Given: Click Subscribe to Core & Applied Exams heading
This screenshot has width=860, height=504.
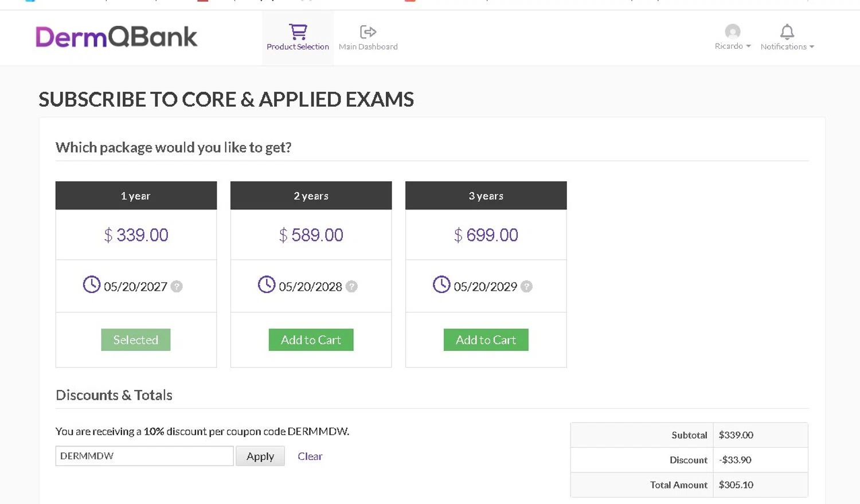Looking at the screenshot, I should pos(226,99).
